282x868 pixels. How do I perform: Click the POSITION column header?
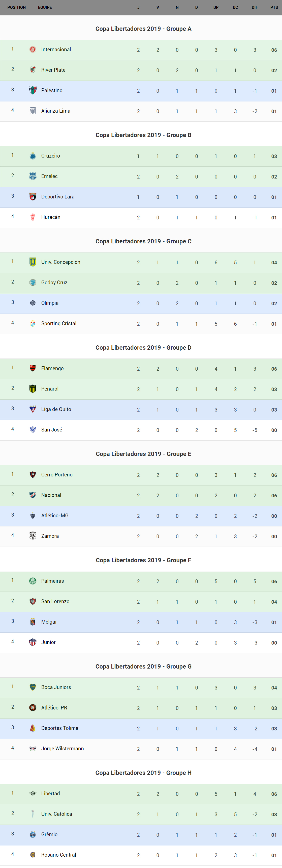[x=16, y=7]
